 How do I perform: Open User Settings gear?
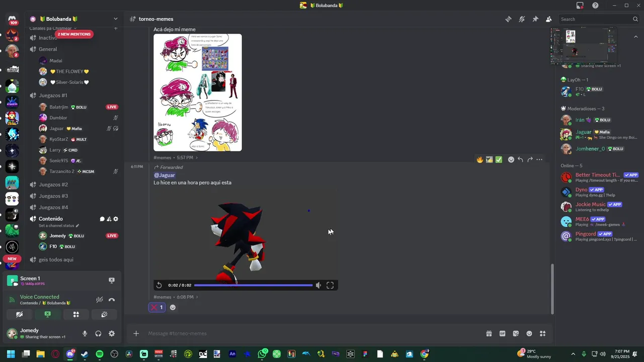112,333
